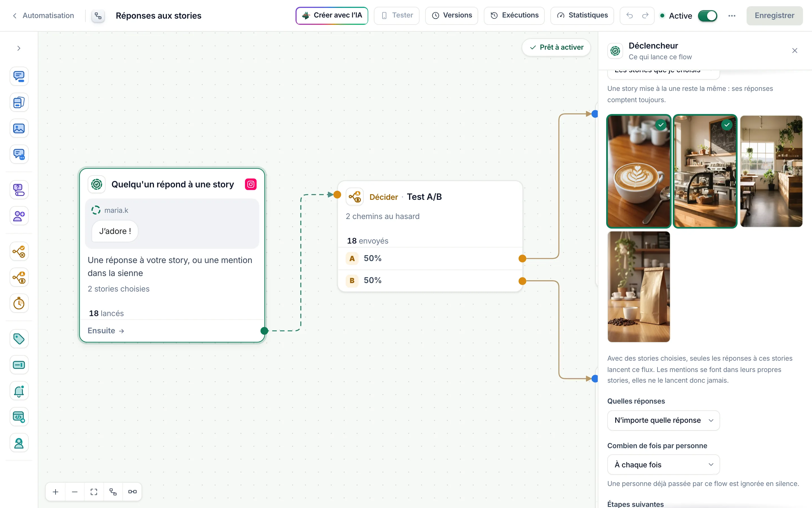This screenshot has width=812, height=508.
Task: Zoom out on the canvas
Action: coord(75,492)
